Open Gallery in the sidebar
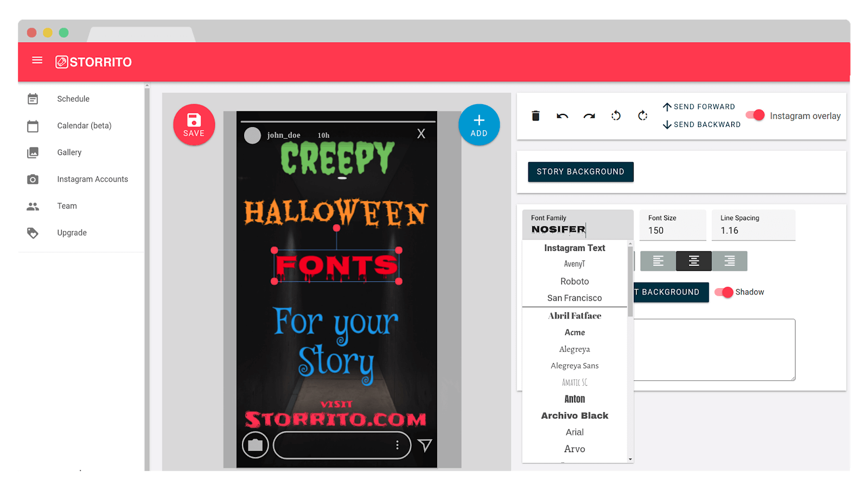The height and width of the screenshot is (489, 868). [69, 153]
